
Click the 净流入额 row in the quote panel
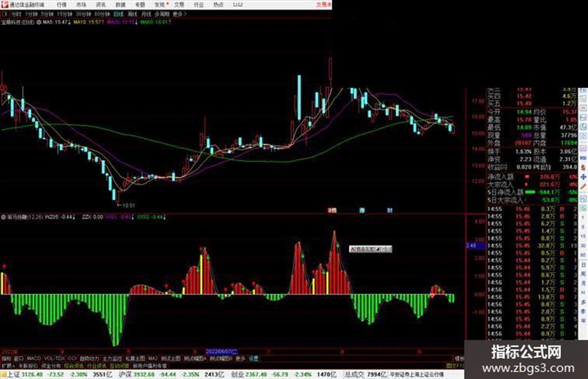pyautogui.click(x=533, y=176)
